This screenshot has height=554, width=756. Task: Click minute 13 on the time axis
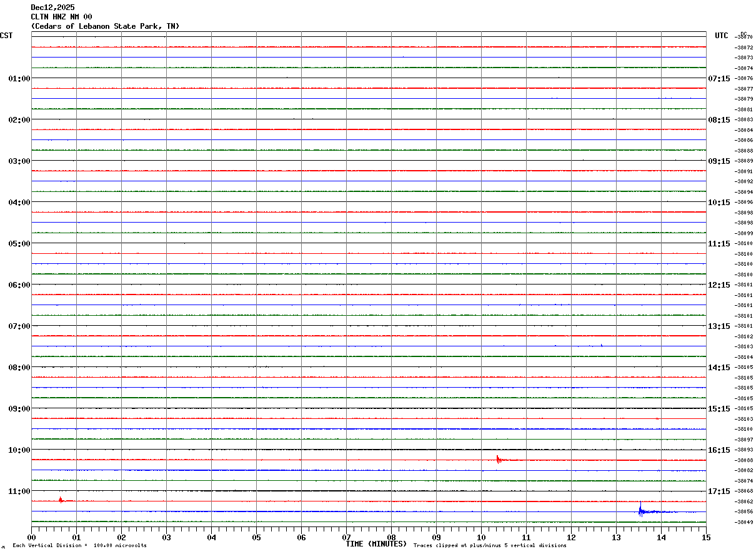616,536
